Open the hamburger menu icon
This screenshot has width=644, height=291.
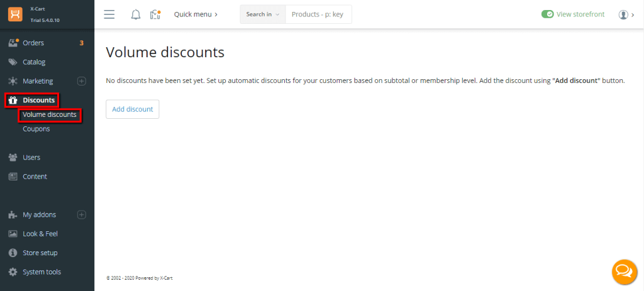(109, 14)
